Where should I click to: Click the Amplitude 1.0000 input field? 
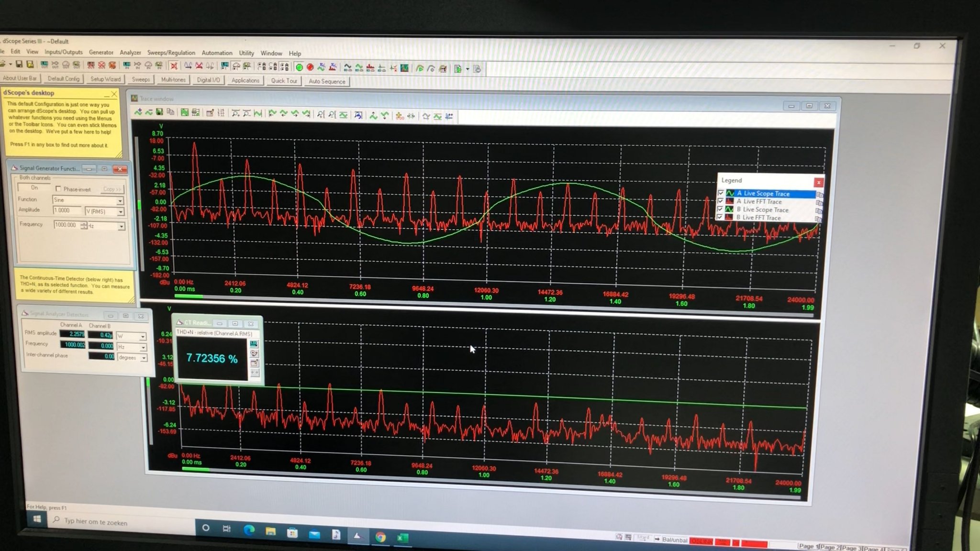68,210
